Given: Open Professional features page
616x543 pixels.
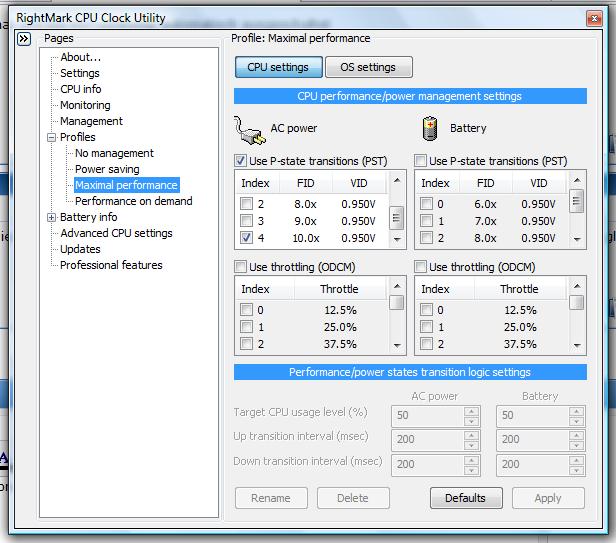Looking at the screenshot, I should [x=111, y=265].
